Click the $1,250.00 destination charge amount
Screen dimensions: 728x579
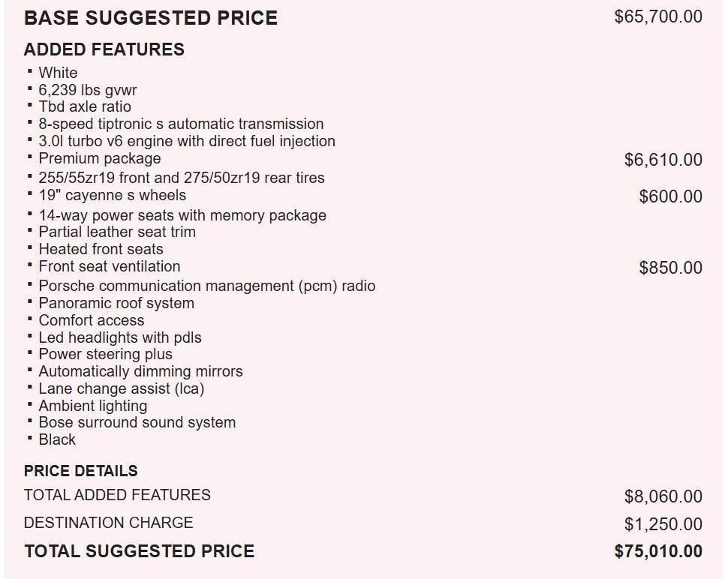[x=663, y=524]
